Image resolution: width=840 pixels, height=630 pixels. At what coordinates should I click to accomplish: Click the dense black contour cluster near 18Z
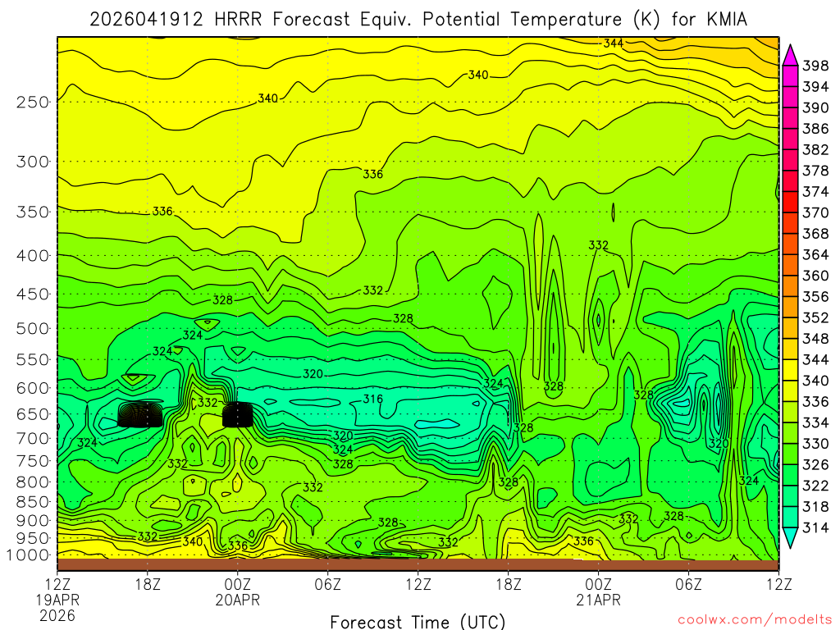[140, 414]
